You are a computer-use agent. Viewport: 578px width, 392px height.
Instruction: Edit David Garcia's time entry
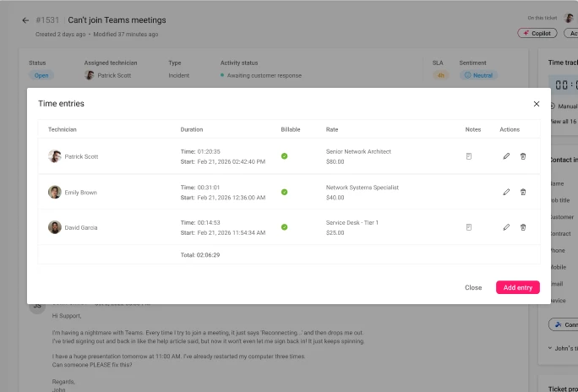[506, 227]
